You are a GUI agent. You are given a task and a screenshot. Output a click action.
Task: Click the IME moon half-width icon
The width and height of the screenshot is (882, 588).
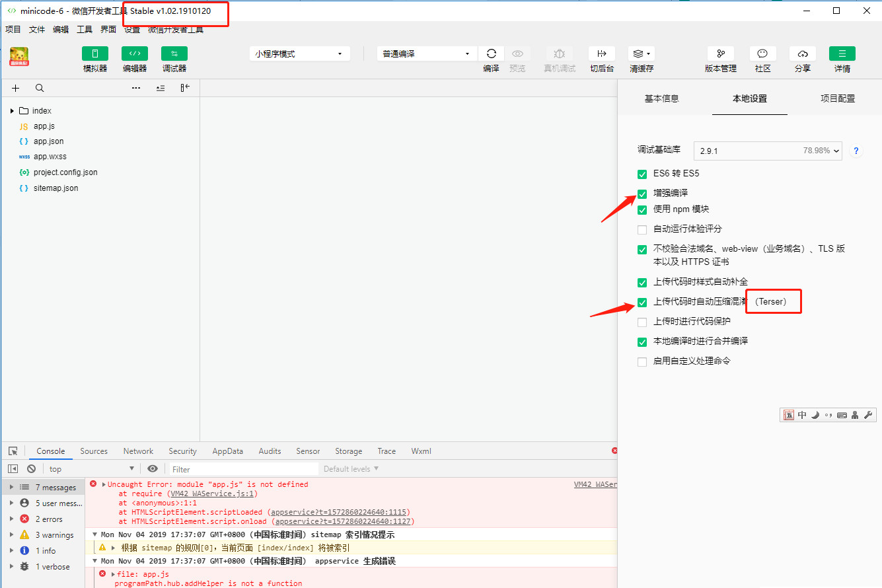[815, 415]
